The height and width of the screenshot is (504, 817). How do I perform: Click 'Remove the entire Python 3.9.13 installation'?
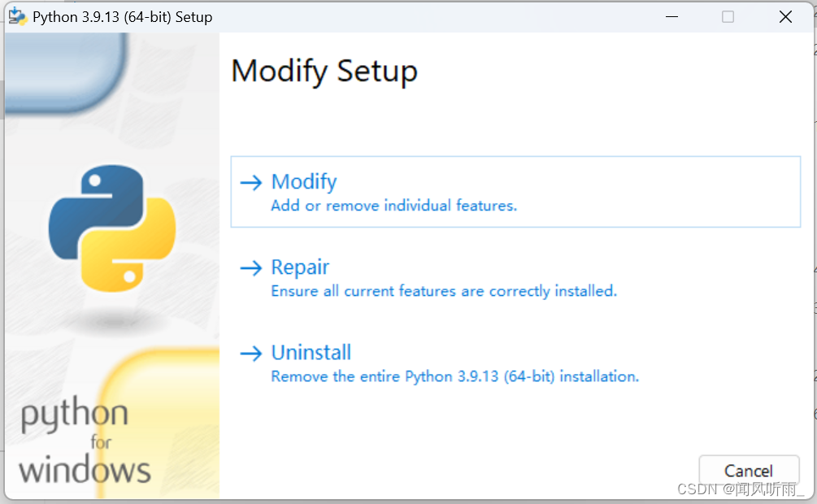point(454,376)
